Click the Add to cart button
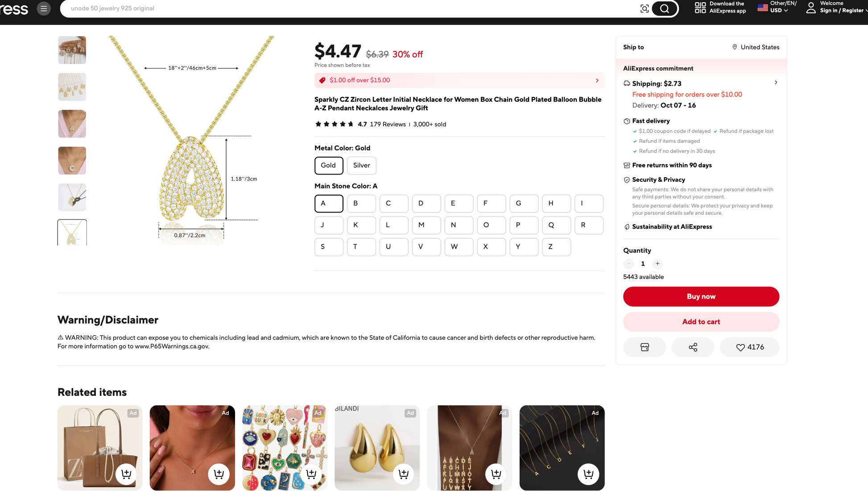This screenshot has height=491, width=868. pos(701,322)
